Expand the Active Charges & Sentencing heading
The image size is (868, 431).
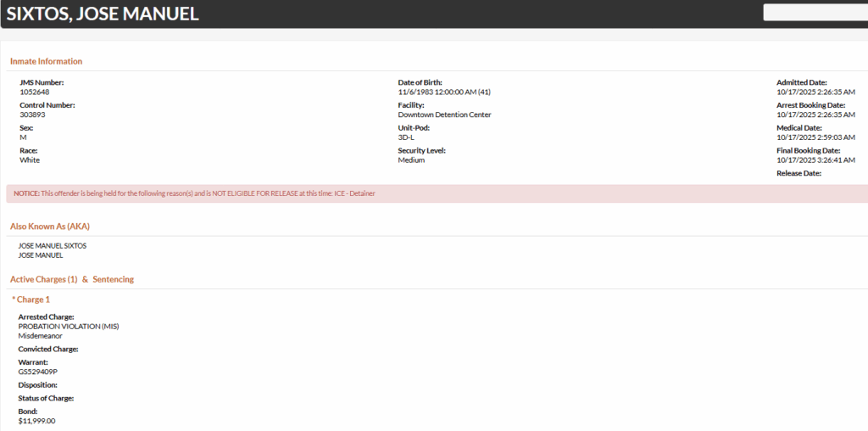tap(72, 279)
